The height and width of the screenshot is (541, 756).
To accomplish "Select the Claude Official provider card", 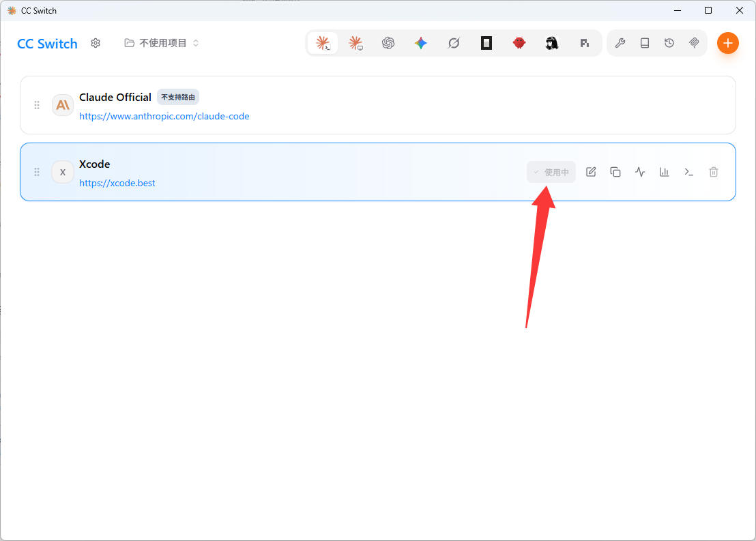I will pyautogui.click(x=378, y=105).
